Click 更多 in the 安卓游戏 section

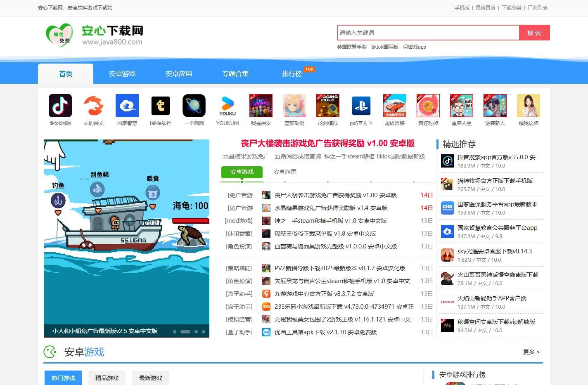coord(531,352)
